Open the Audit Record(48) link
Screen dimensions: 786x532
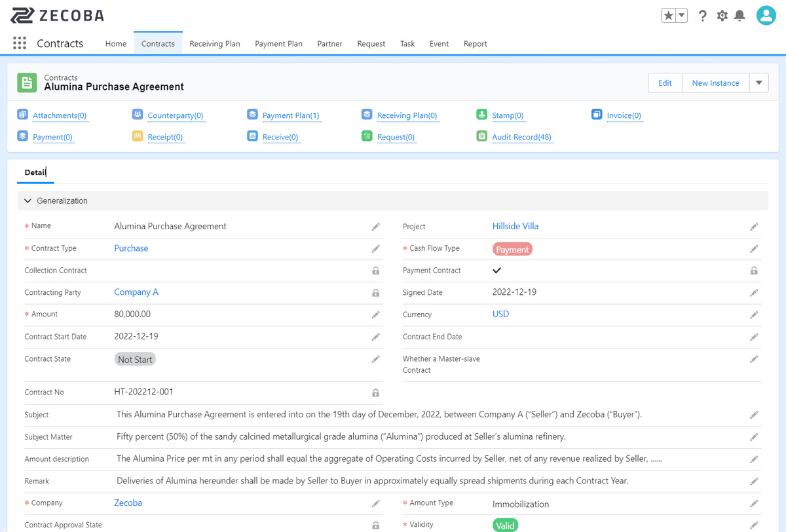521,138
